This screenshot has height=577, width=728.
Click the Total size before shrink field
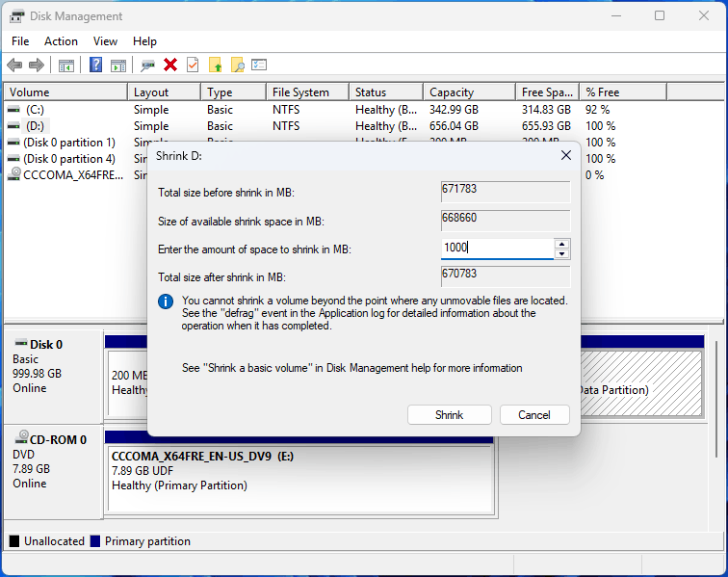(x=506, y=192)
